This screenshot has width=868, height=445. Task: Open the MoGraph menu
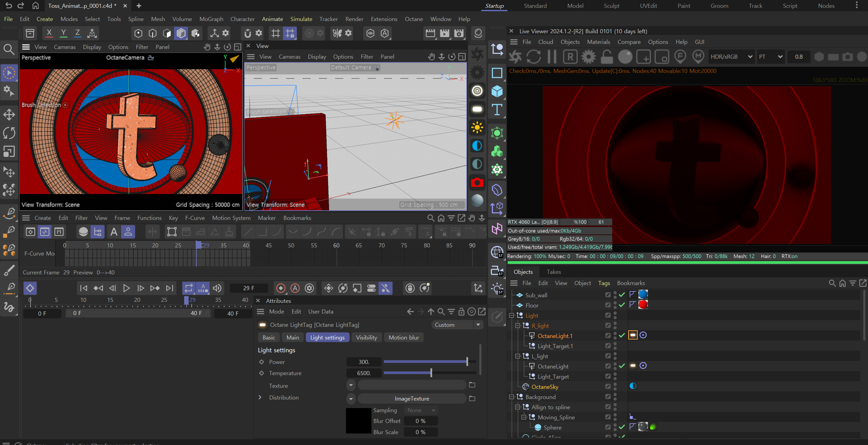(211, 19)
